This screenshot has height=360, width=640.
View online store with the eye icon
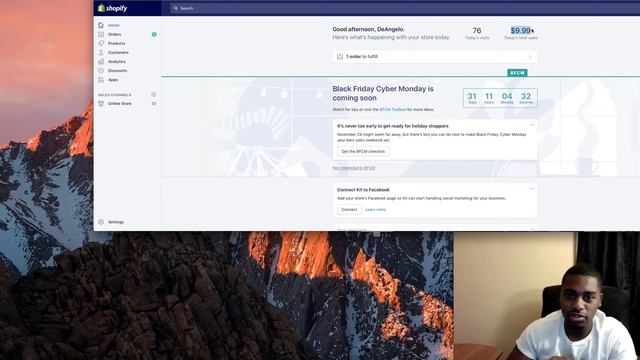click(x=154, y=103)
